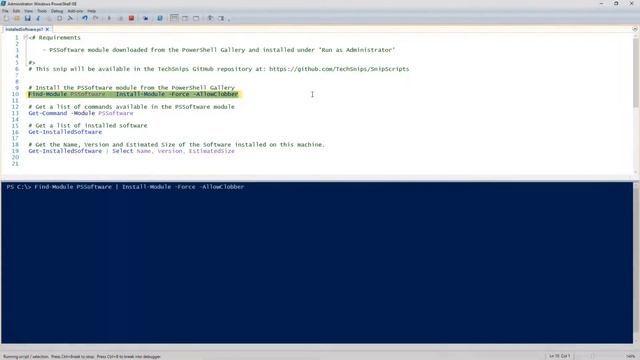Launch PowerShell.exe from the toolbar icon
The image size is (640, 360).
[160, 18]
